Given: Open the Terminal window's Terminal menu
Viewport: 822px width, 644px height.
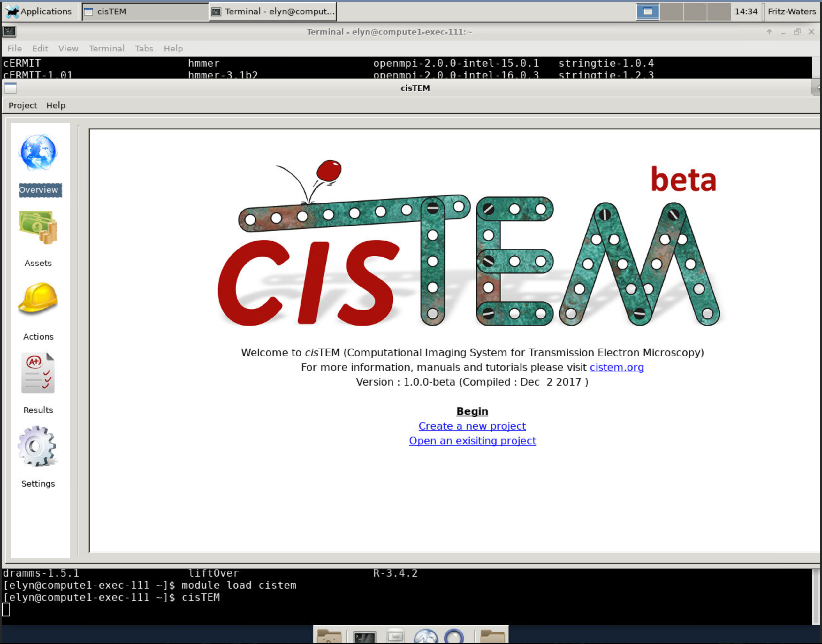Looking at the screenshot, I should (x=107, y=49).
